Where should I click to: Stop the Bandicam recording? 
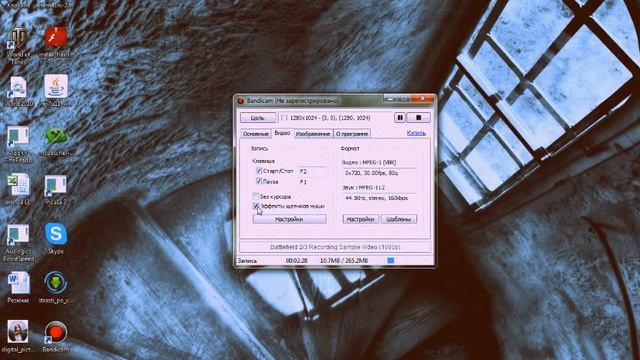click(x=418, y=118)
